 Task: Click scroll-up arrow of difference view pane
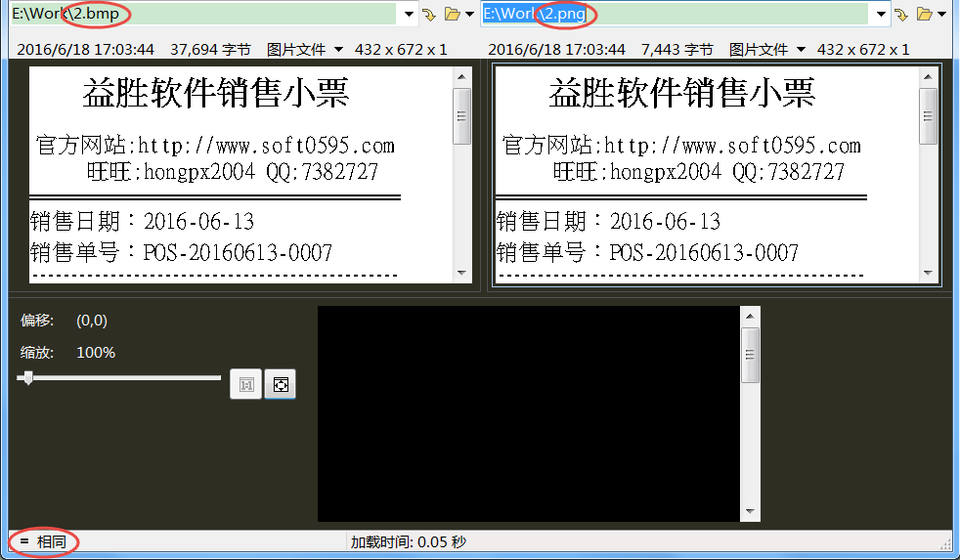[750, 317]
